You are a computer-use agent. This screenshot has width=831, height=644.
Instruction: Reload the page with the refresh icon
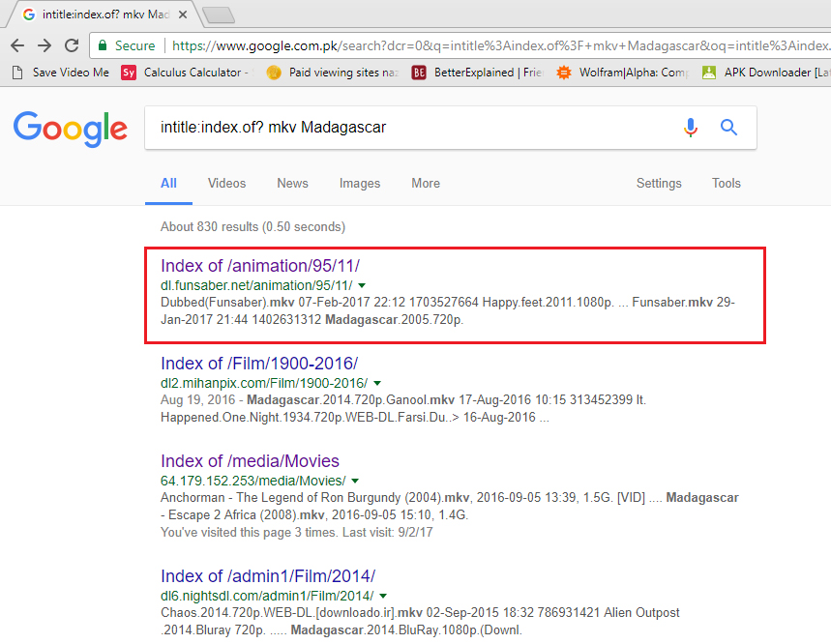click(72, 45)
